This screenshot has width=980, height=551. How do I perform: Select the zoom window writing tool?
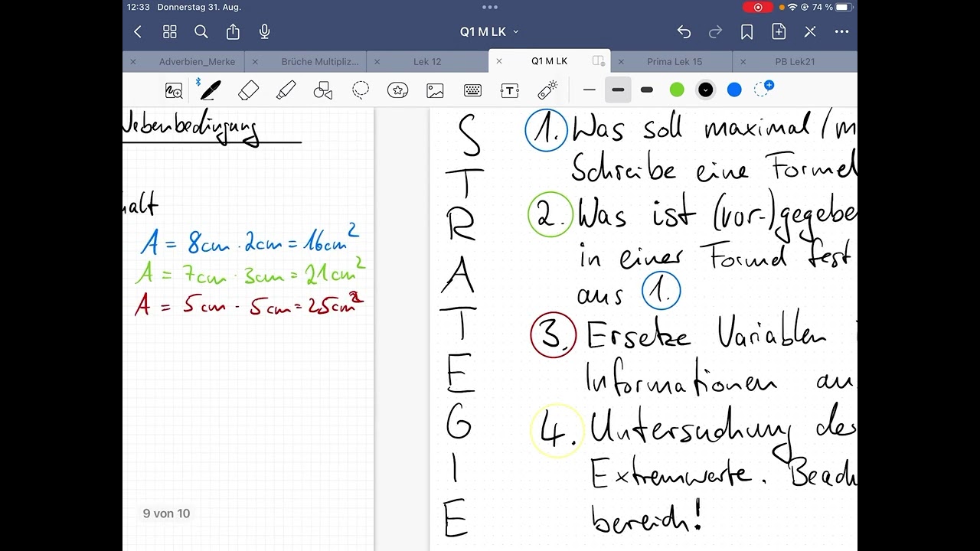click(x=174, y=90)
